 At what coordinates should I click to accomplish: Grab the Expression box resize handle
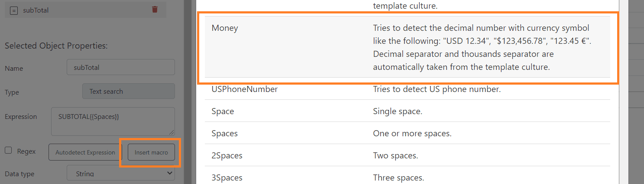point(172,132)
